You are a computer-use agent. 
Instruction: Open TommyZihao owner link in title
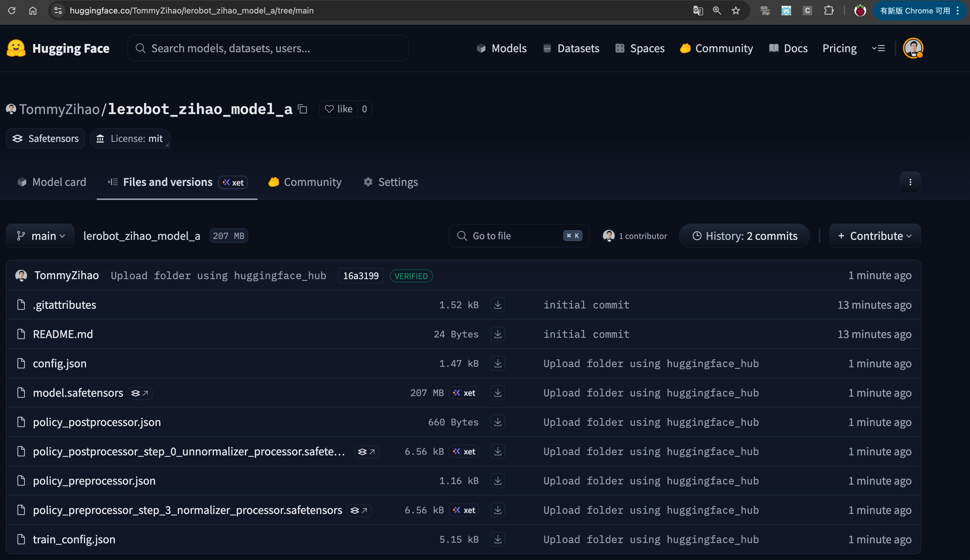point(60,109)
